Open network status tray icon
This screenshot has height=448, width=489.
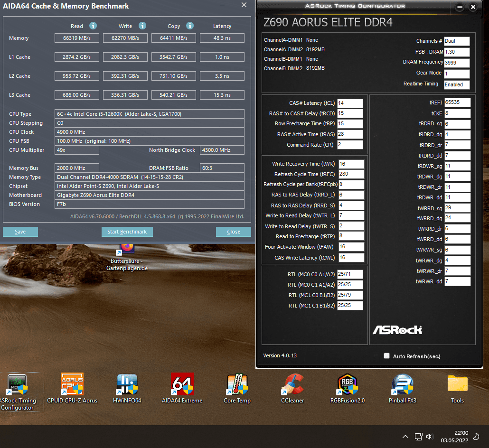tap(419, 437)
